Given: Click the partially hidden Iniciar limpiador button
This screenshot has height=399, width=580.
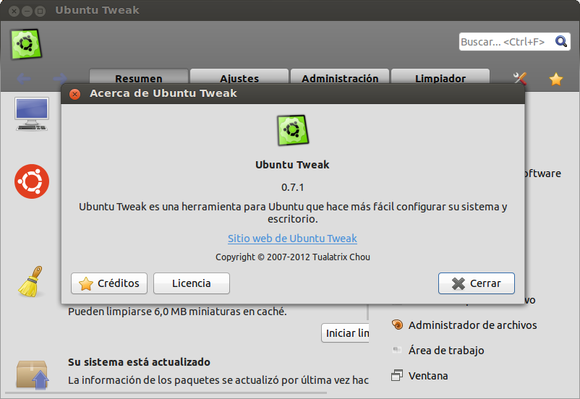Looking at the screenshot, I should click(x=345, y=333).
